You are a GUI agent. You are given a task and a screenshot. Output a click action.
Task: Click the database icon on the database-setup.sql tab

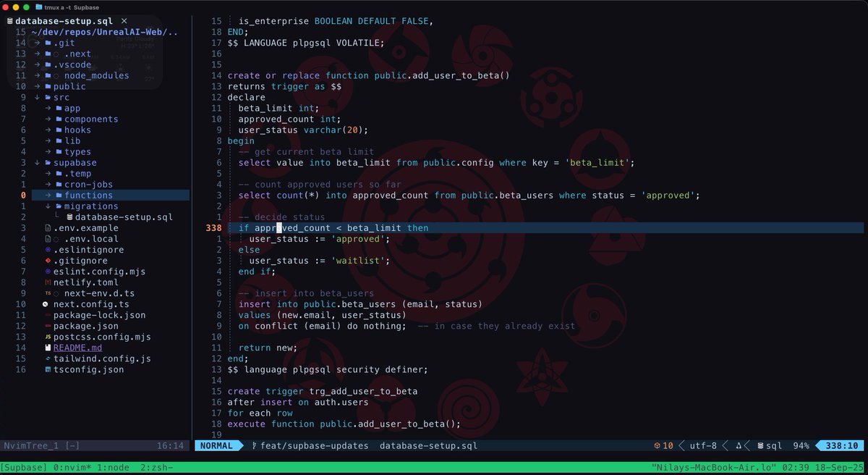tap(9, 22)
